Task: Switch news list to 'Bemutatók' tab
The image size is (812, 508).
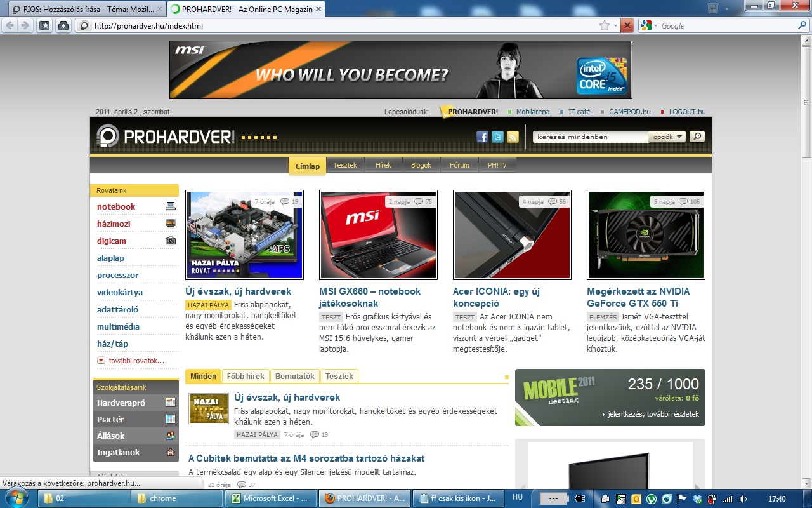Action: pos(295,376)
